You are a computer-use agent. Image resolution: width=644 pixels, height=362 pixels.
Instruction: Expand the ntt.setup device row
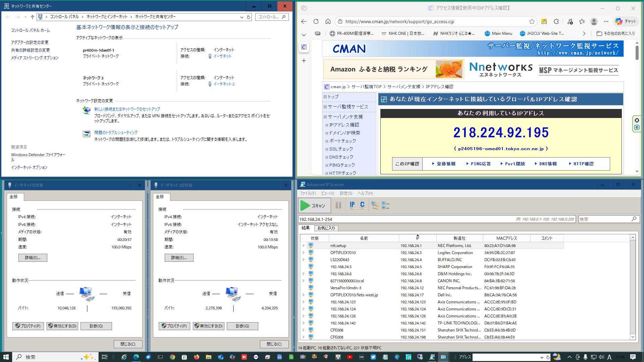pyautogui.click(x=304, y=246)
